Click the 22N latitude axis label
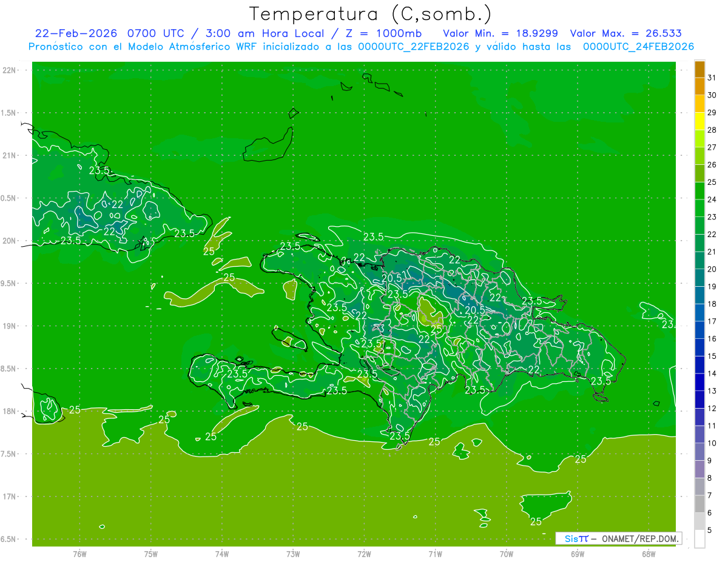Screen dimensions: 728x562 10,70
